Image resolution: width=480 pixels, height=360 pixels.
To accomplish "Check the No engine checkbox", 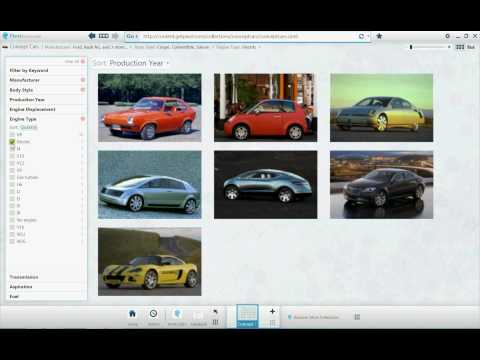I will pyautogui.click(x=12, y=220).
